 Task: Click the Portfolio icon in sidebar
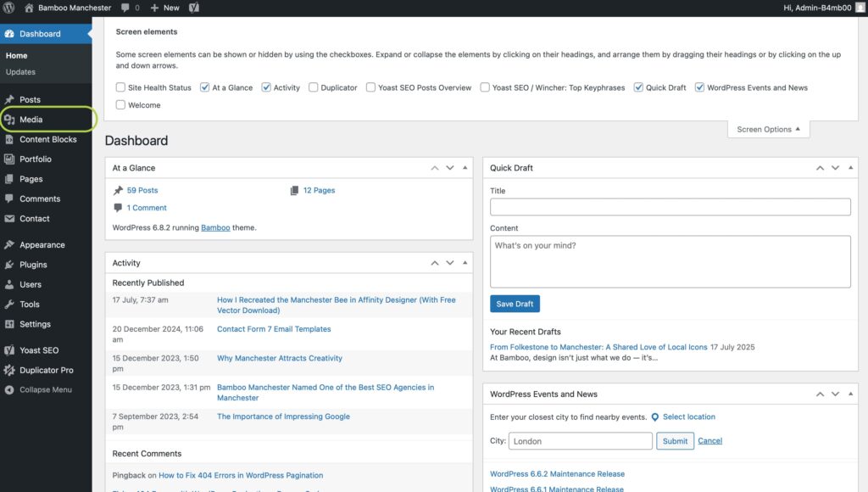(9, 159)
